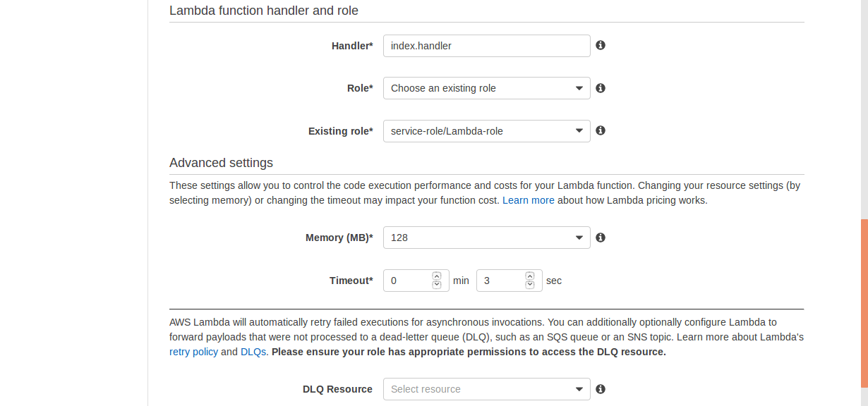Open the DLQ Resource selector
868x406 pixels.
click(x=486, y=389)
